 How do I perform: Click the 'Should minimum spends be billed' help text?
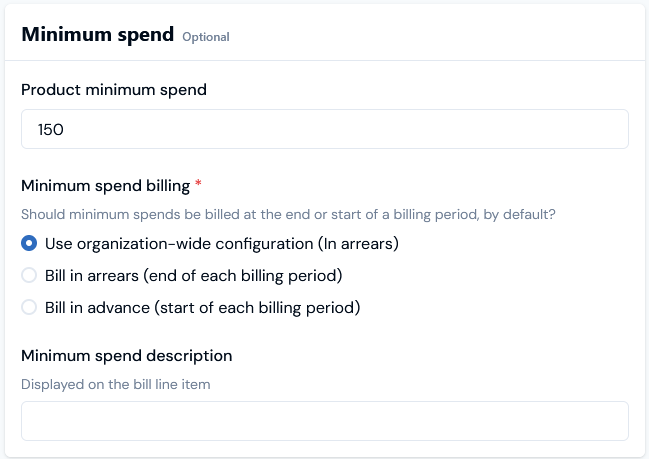(x=288, y=215)
